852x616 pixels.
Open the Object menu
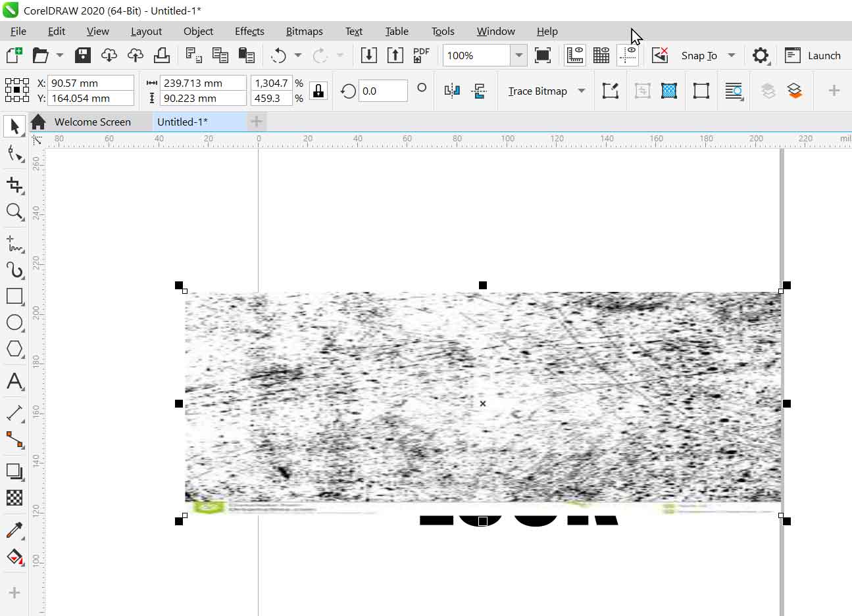(198, 31)
